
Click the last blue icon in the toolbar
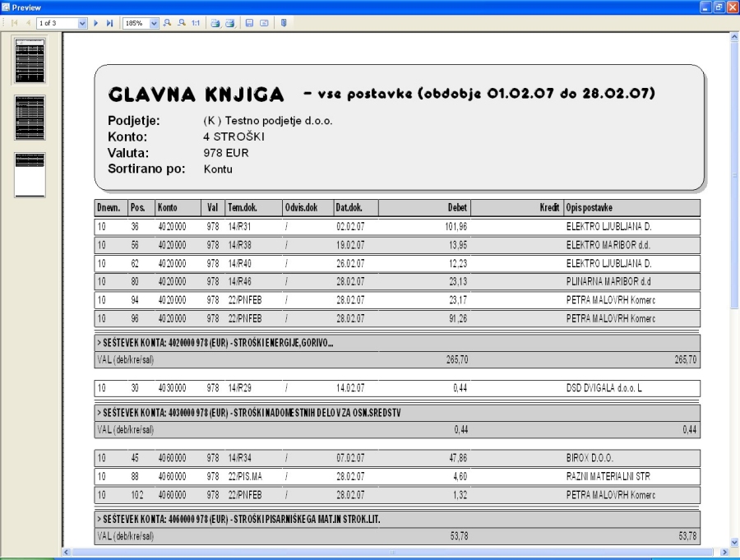pos(284,23)
